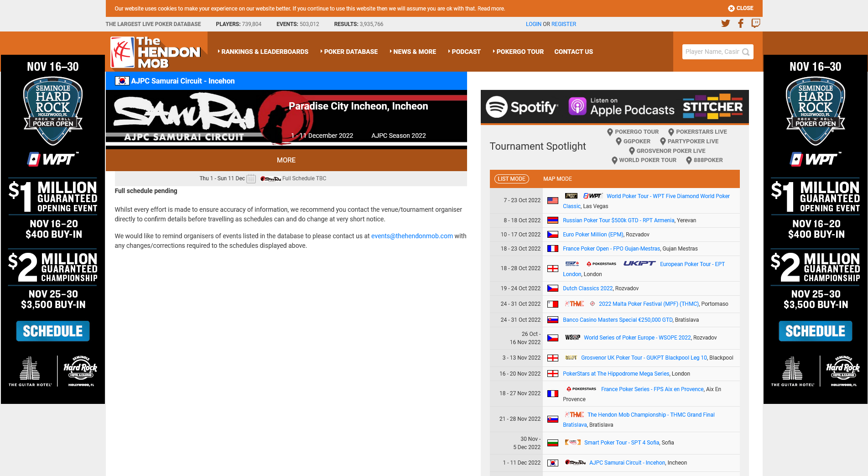Image resolution: width=868 pixels, height=476 pixels.
Task: Expand News & More menu
Action: (x=413, y=52)
